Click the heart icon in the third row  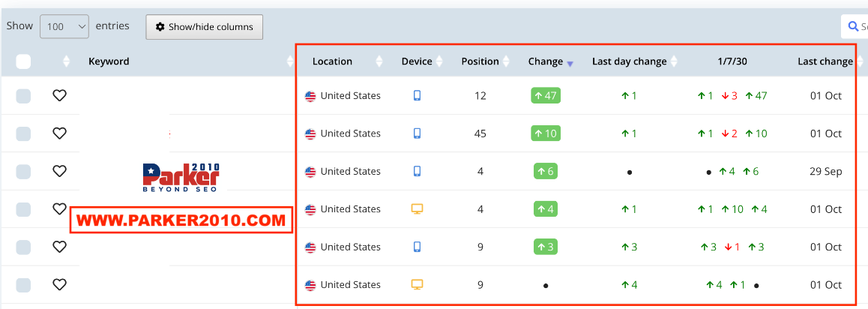59,171
